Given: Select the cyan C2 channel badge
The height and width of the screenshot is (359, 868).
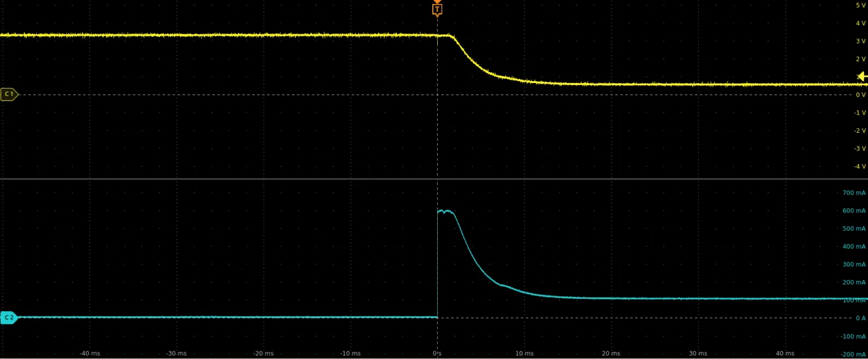Looking at the screenshot, I should coord(9,318).
